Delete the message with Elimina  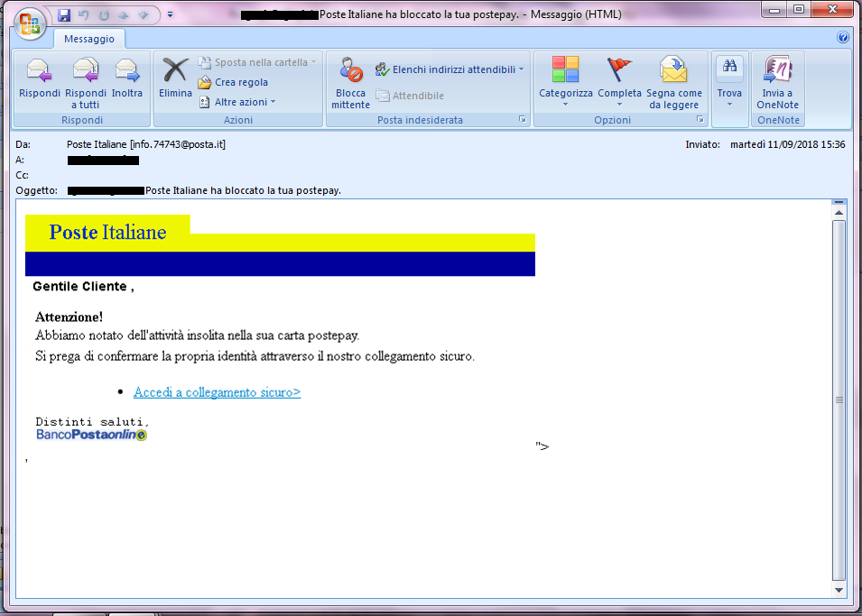tap(175, 78)
